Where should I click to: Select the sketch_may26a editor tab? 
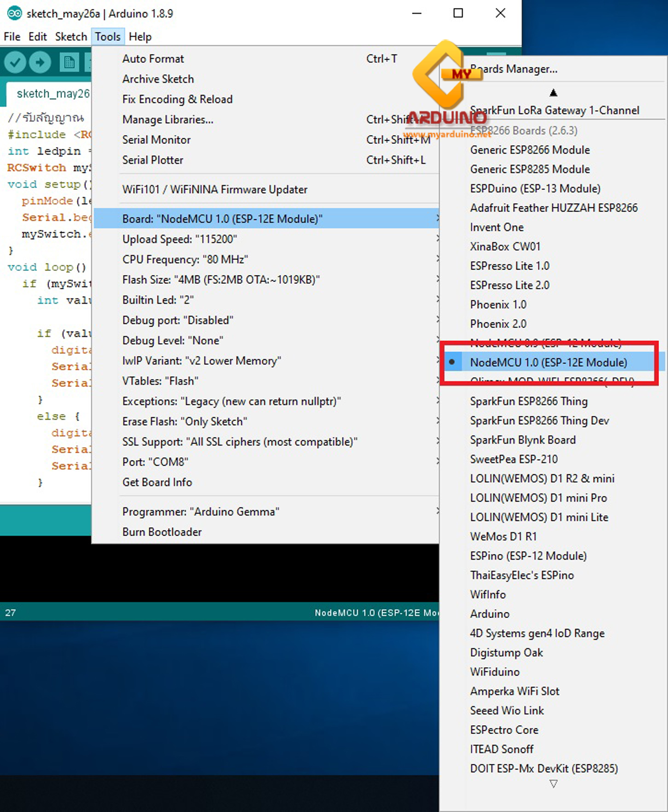click(53, 94)
